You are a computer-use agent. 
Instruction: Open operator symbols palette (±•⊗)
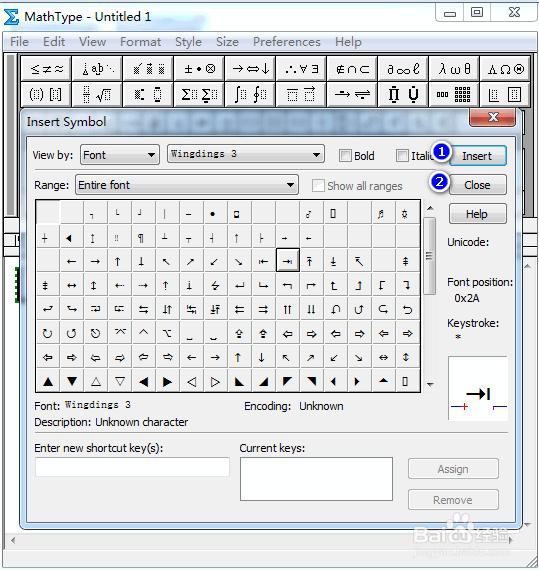pos(199,68)
